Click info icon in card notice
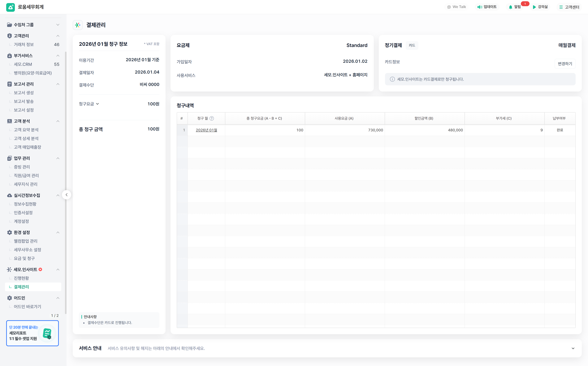The width and height of the screenshot is (588, 366). pyautogui.click(x=392, y=79)
